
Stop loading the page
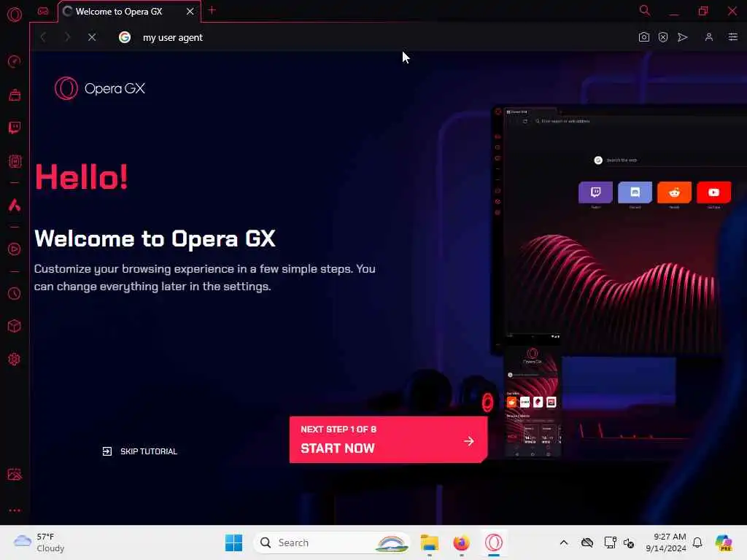[92, 37]
